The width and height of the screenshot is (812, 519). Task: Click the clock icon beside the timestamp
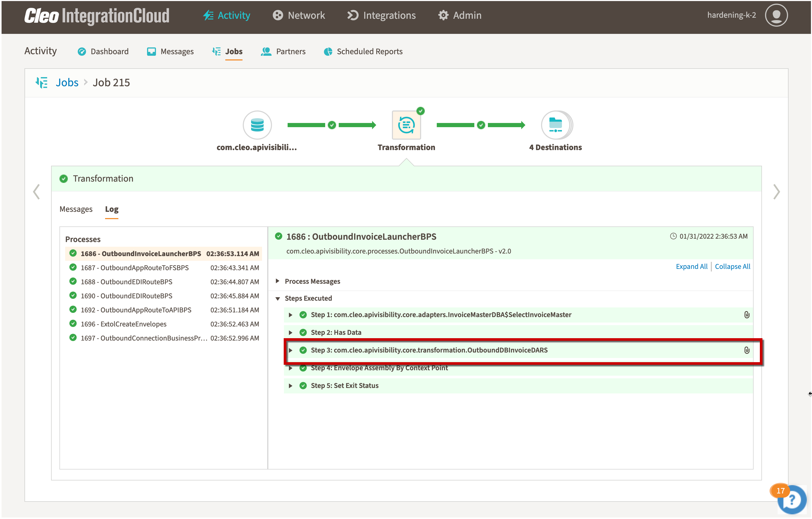point(673,236)
